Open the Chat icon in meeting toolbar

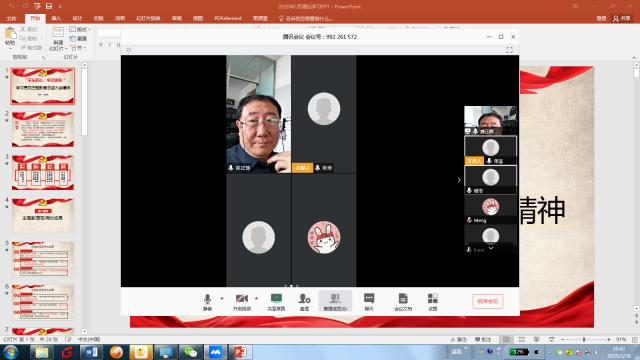369,302
